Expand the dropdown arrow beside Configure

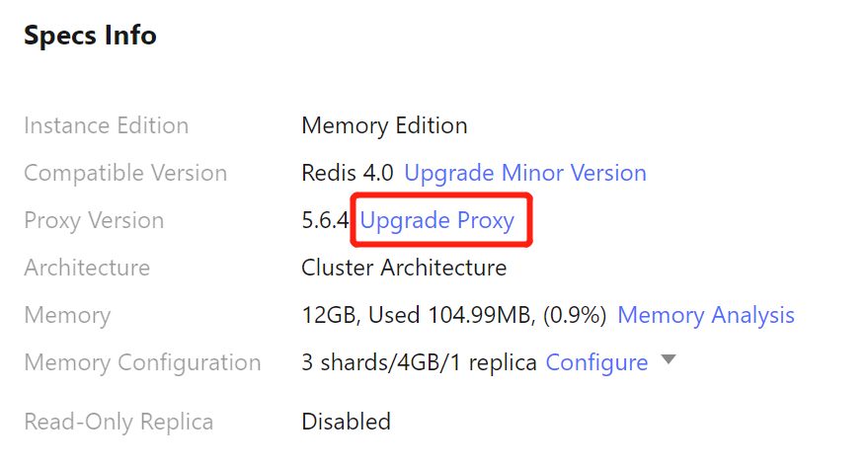[669, 360]
